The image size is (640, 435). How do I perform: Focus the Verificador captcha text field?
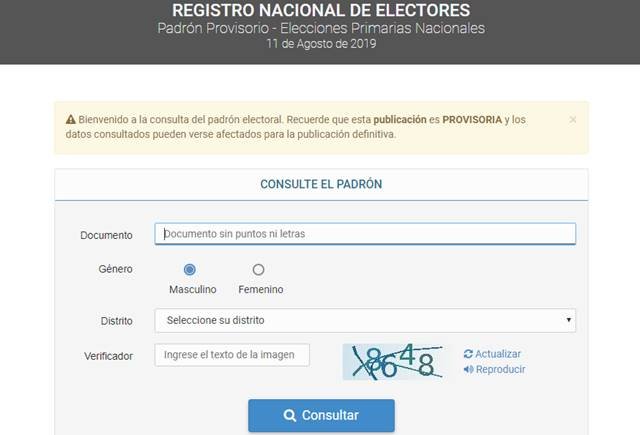click(x=232, y=355)
